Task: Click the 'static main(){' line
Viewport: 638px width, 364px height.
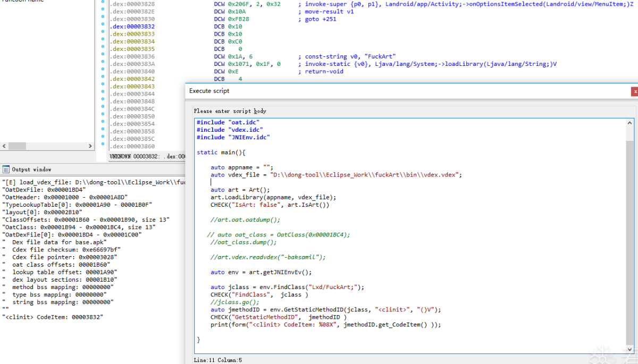Action: coord(221,152)
